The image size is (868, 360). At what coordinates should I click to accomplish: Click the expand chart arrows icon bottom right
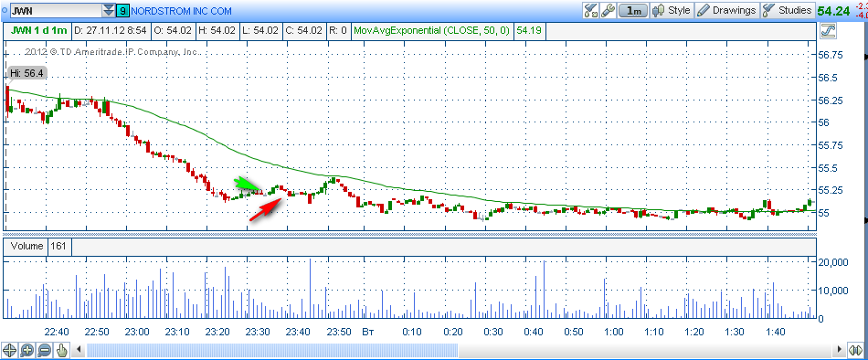856,350
